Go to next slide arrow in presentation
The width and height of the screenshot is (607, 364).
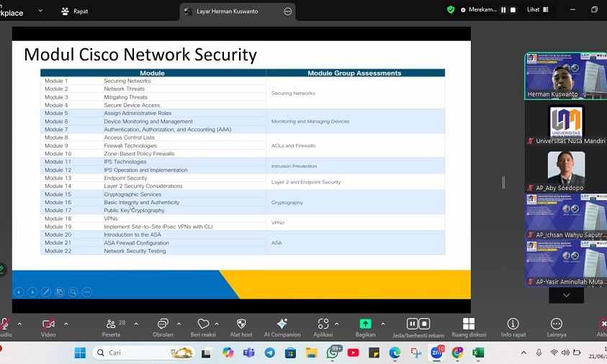pyautogui.click(x=32, y=292)
